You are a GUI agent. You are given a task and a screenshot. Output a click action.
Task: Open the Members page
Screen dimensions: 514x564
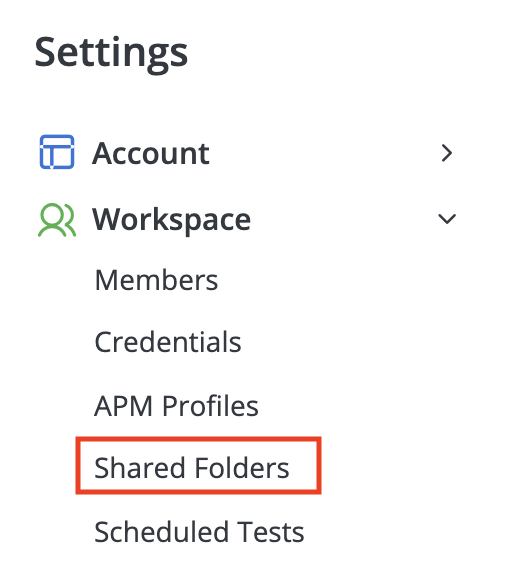pyautogui.click(x=156, y=280)
